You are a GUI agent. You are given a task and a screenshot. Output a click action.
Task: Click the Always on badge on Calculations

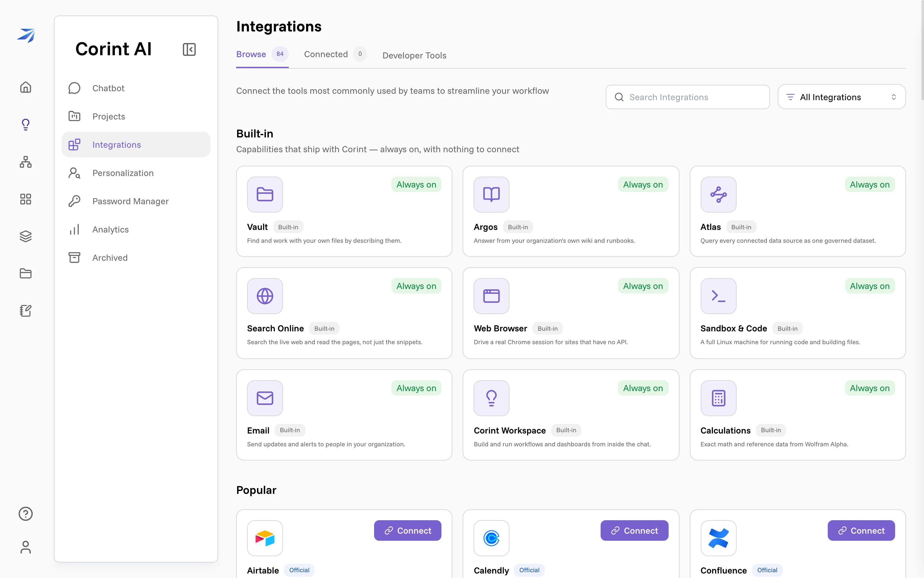click(x=869, y=388)
